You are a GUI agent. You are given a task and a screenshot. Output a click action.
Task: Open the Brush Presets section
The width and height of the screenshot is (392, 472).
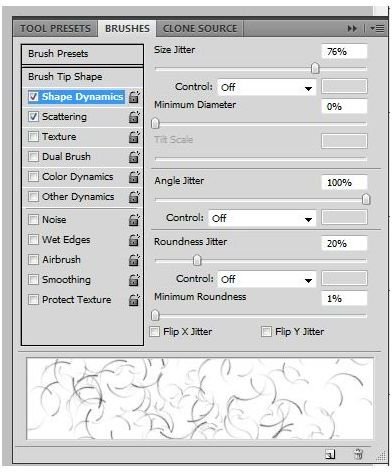click(82, 54)
